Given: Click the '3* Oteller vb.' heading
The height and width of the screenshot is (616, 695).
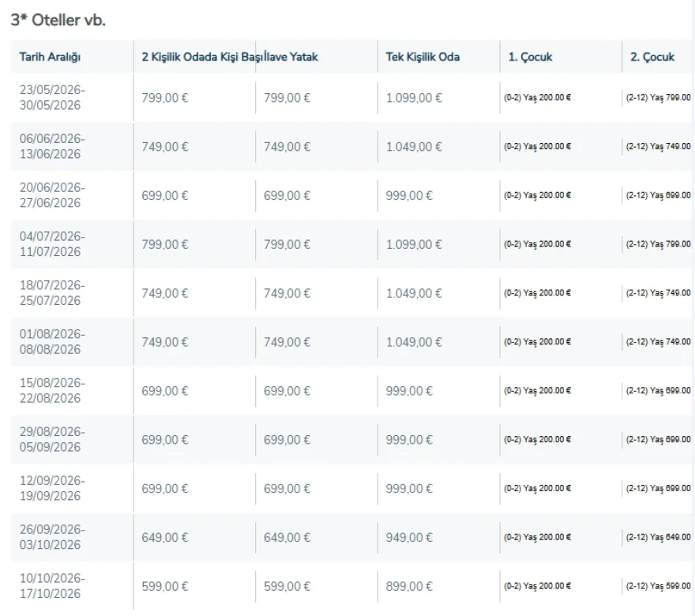Looking at the screenshot, I should (x=58, y=21).
